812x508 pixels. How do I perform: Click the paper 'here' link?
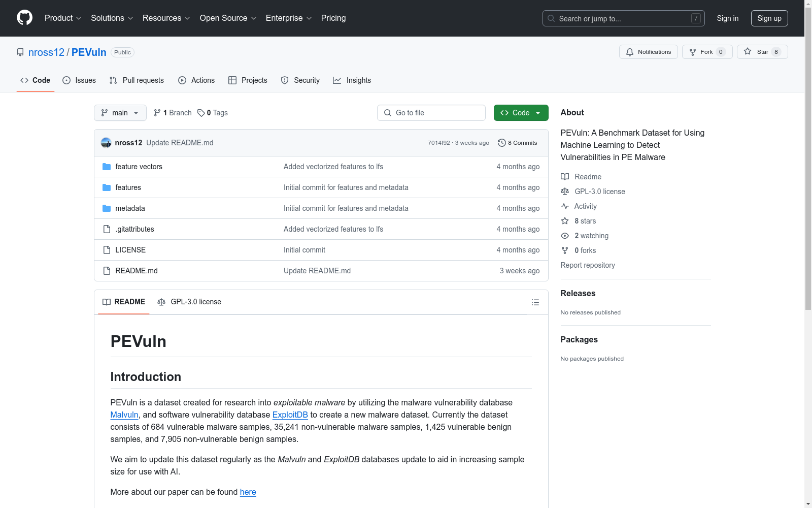[x=248, y=492]
